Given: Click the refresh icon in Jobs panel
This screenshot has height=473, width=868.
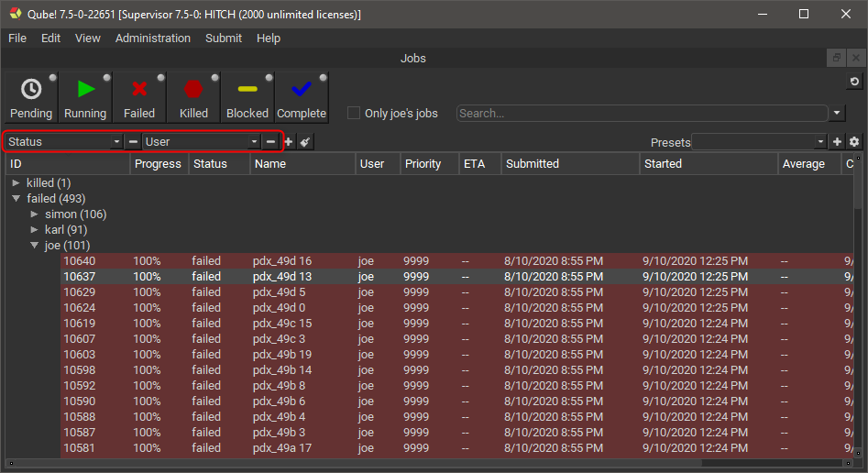Looking at the screenshot, I should coord(854,82).
